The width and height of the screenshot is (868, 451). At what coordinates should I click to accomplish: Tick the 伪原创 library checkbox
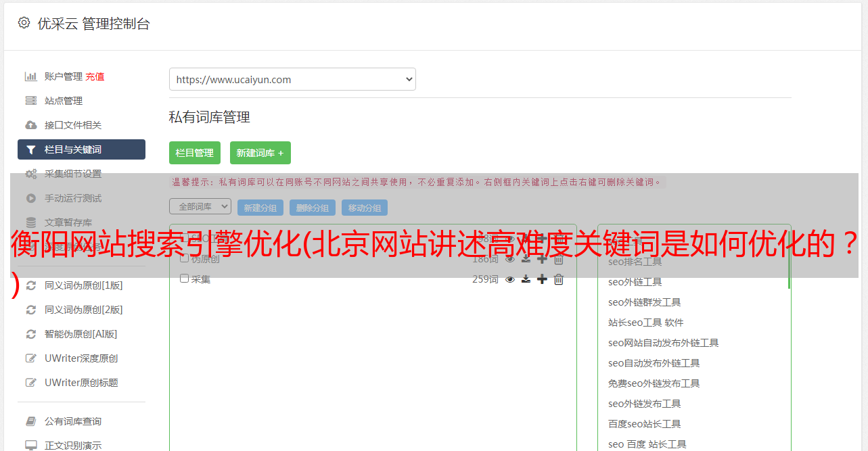[184, 258]
